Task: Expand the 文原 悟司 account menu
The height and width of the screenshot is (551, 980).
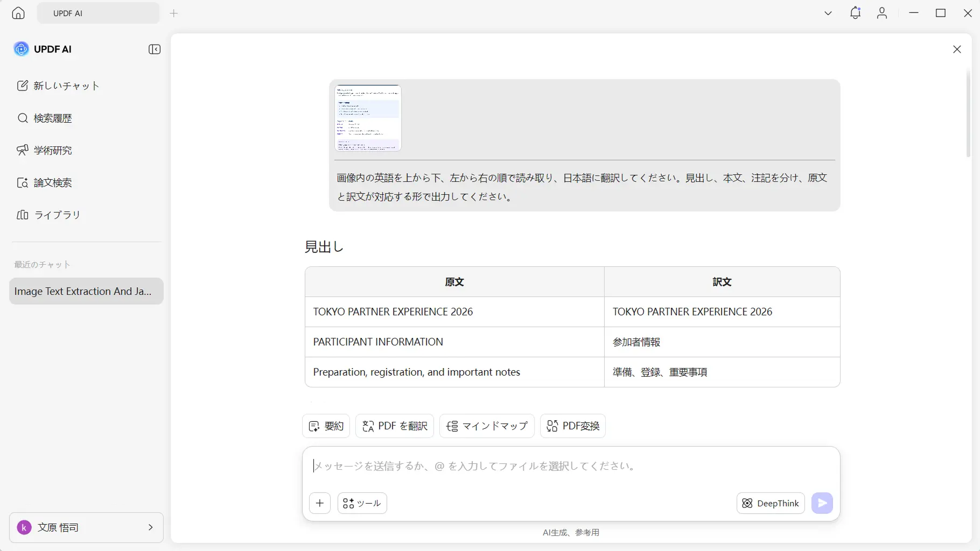Action: click(x=86, y=527)
